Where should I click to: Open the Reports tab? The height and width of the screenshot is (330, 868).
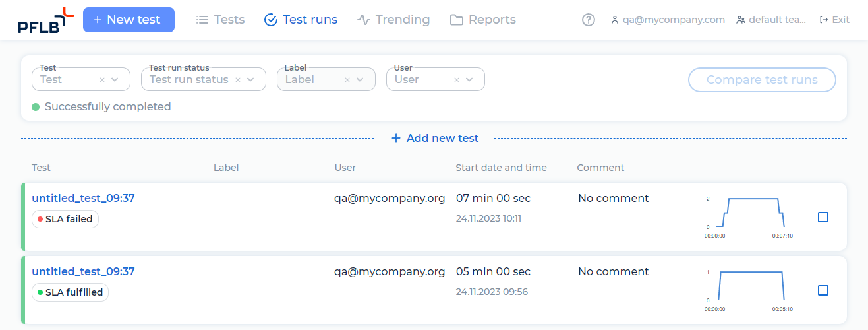click(x=483, y=20)
